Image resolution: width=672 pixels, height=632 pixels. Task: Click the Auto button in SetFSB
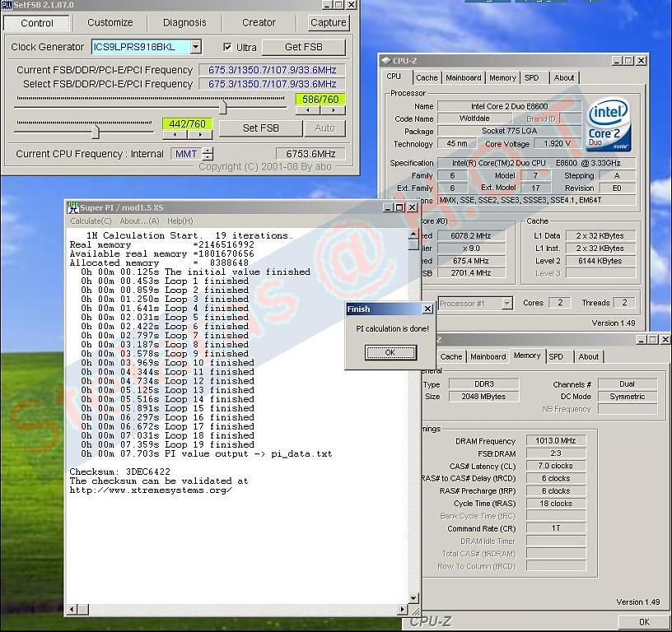coord(324,128)
